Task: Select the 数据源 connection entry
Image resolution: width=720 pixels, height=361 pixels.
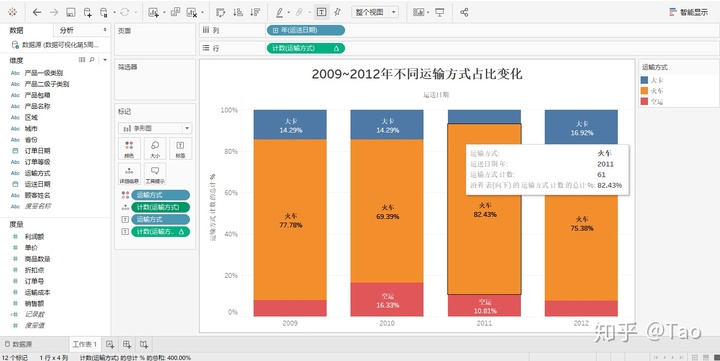Action: click(x=55, y=45)
